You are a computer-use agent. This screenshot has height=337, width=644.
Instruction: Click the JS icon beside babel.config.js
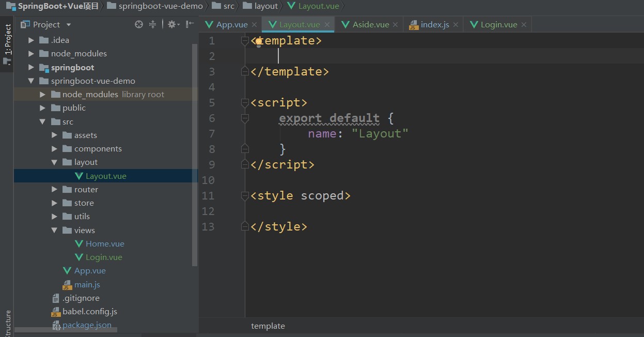(56, 312)
